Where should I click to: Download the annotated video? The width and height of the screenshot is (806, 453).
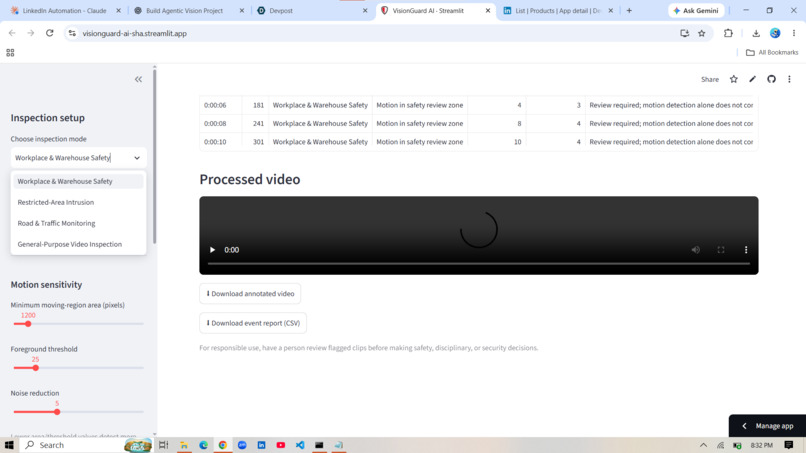(250, 294)
